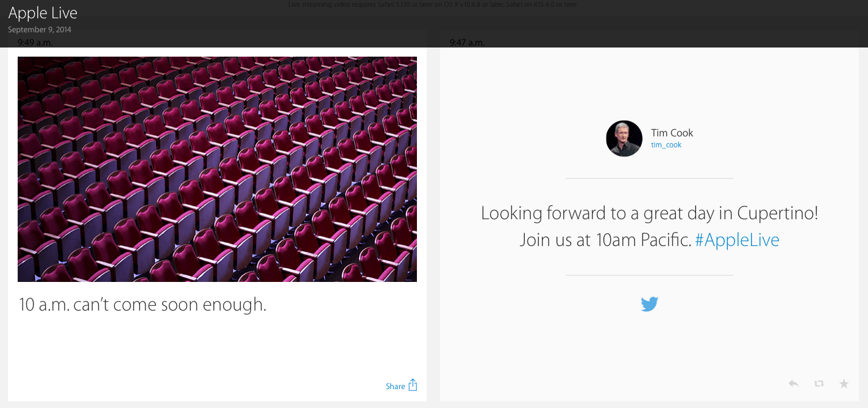Click the live streaming requirements notice

433,4
